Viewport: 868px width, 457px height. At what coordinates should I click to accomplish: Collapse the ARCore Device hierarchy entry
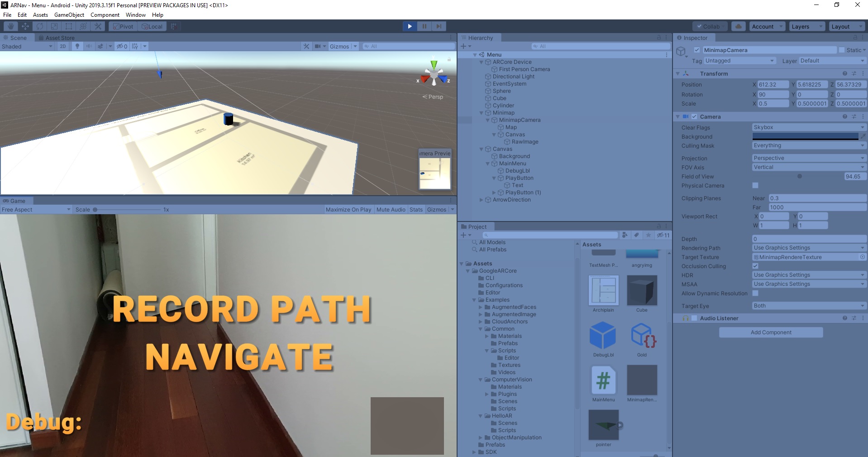[x=481, y=62]
